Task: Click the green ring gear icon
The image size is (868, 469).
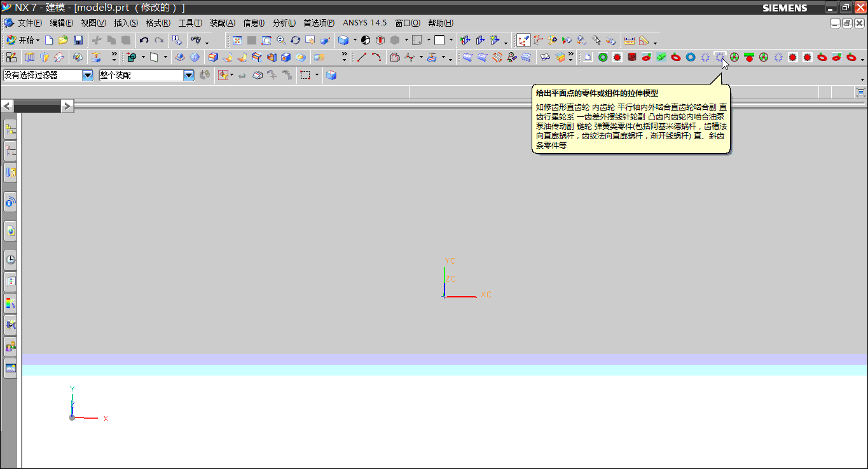Action: [x=602, y=57]
